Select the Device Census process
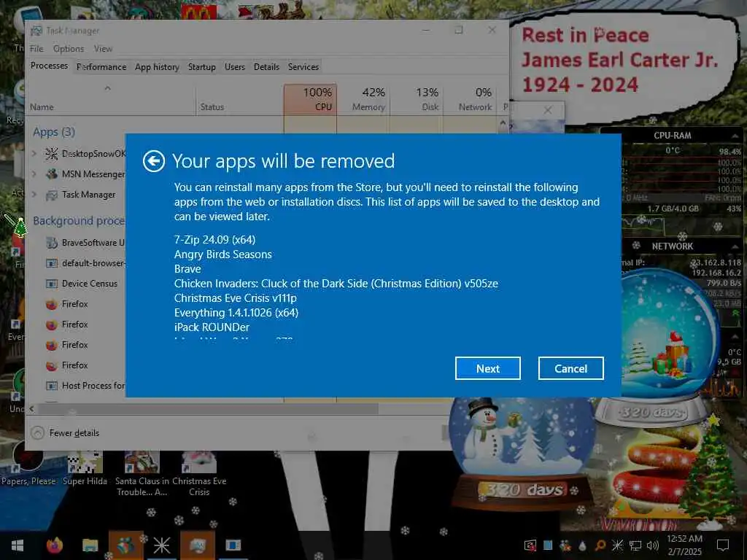This screenshot has width=747, height=560. (x=76, y=284)
